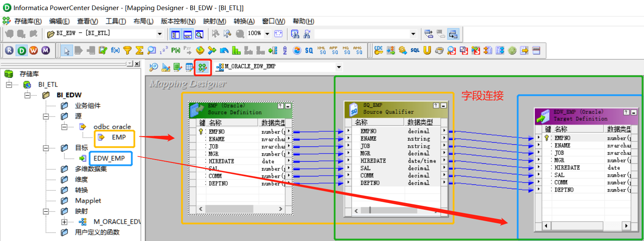Collapse the odbc oracle node
644x241 pixels.
(65, 127)
